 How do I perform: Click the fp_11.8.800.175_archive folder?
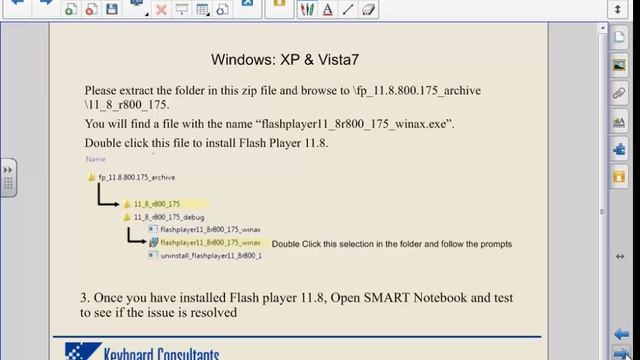tap(132, 178)
